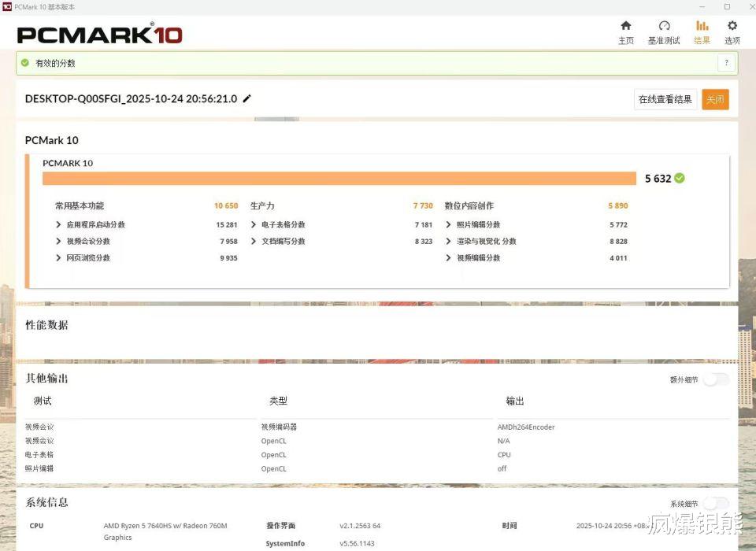Open the 选项 options gear icon
The height and width of the screenshot is (551, 756).
[x=732, y=25]
